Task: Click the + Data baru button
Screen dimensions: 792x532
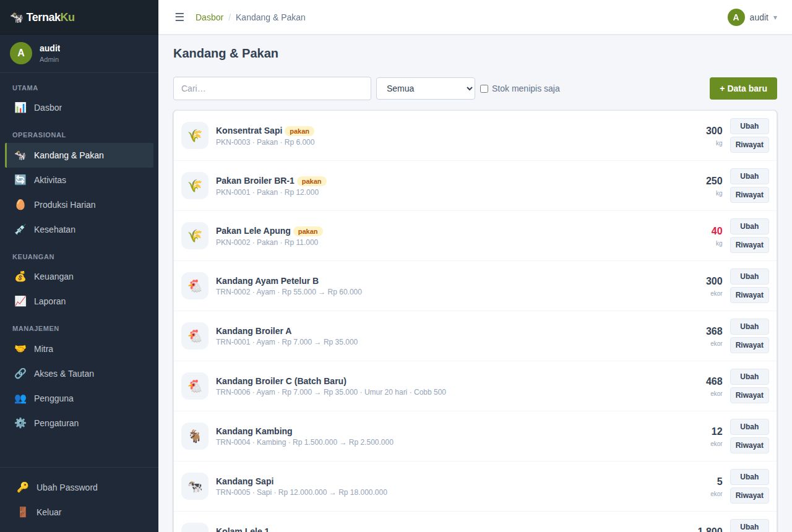Action: click(743, 88)
